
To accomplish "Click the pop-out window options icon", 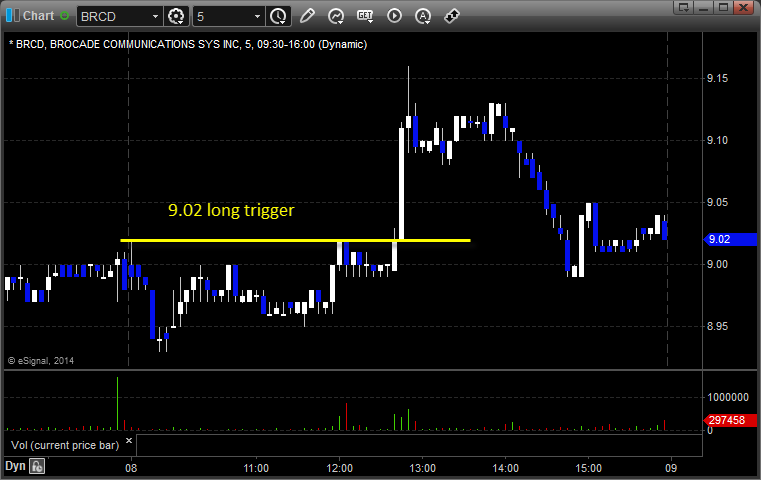I will 684,7.
